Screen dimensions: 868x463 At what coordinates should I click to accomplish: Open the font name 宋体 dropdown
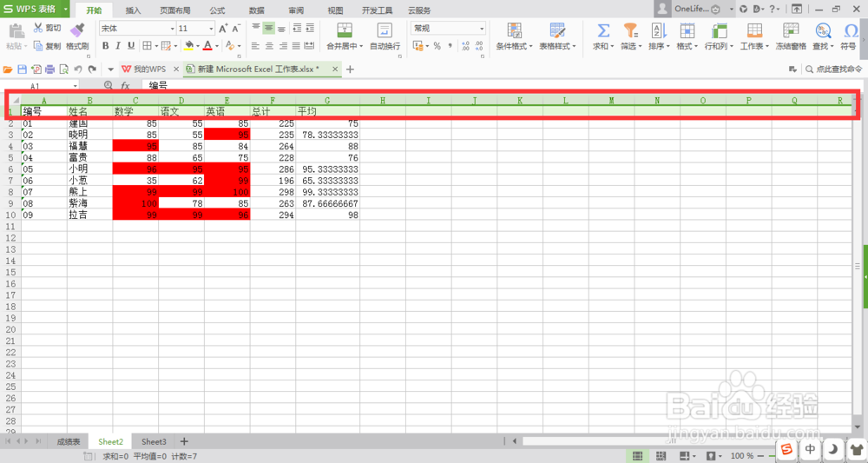click(x=172, y=29)
